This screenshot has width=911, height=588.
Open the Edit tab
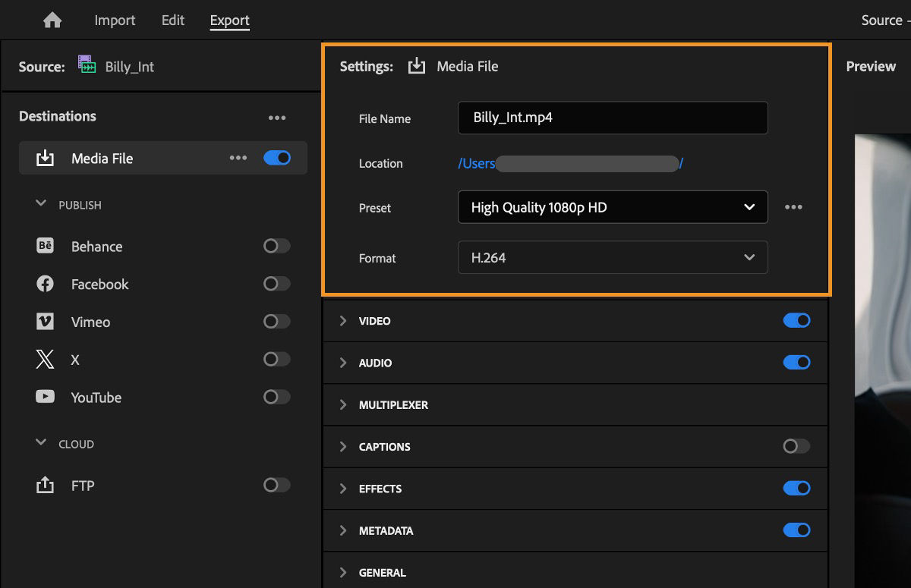tap(172, 20)
